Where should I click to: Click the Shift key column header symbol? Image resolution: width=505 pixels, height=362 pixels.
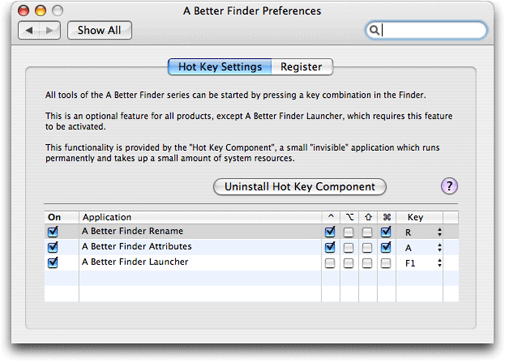click(368, 217)
